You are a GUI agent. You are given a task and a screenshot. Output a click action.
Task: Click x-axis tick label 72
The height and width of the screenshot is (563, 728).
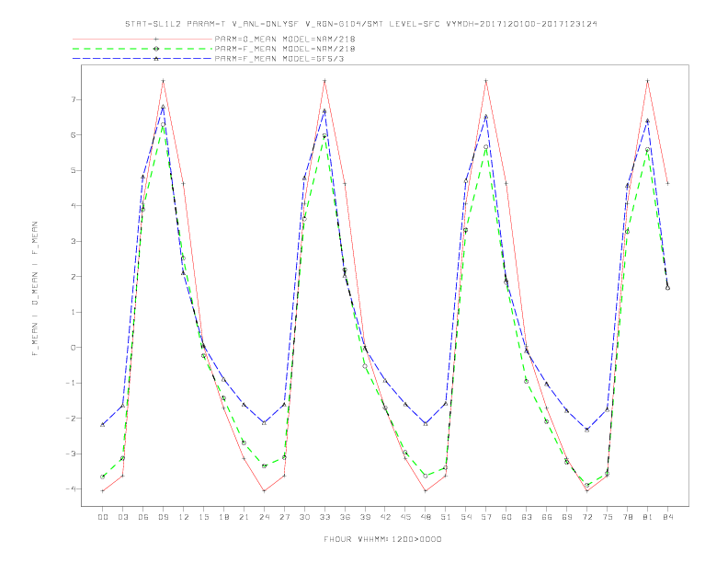pos(586,517)
